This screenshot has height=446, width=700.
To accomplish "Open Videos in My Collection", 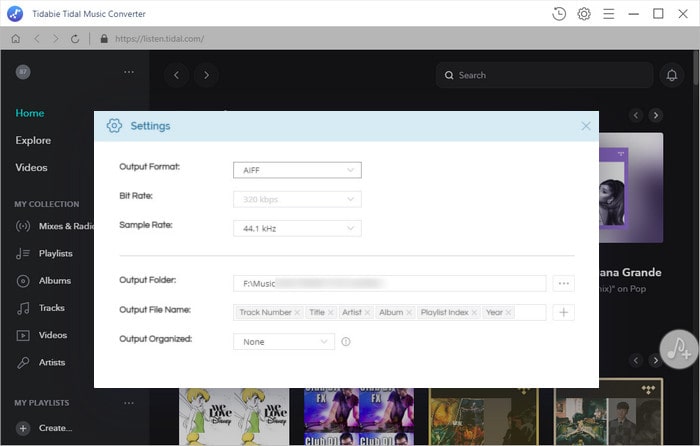I will 42,335.
